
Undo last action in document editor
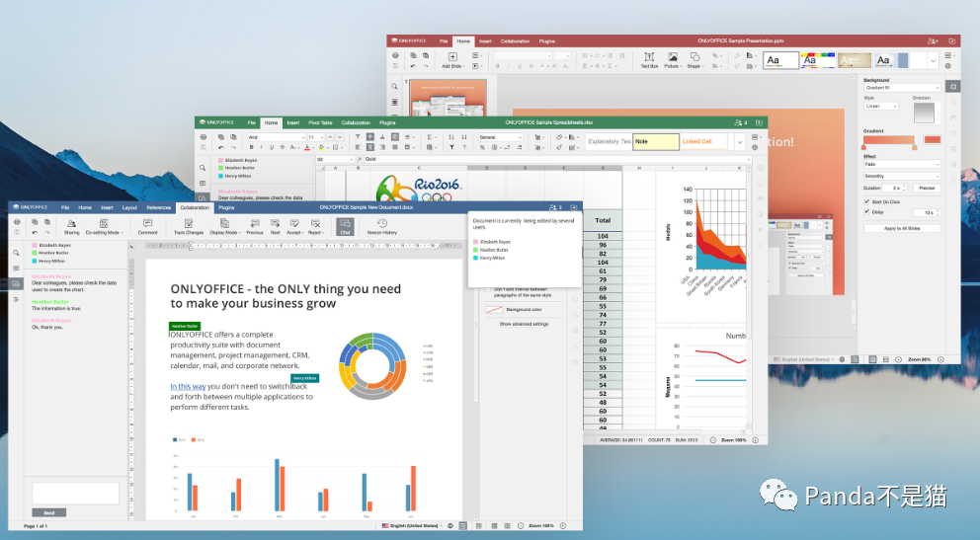click(35, 232)
